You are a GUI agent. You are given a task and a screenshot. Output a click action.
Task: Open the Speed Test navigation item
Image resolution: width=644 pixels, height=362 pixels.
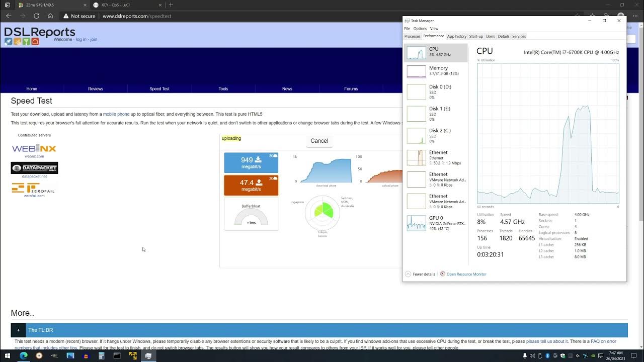[x=159, y=88]
